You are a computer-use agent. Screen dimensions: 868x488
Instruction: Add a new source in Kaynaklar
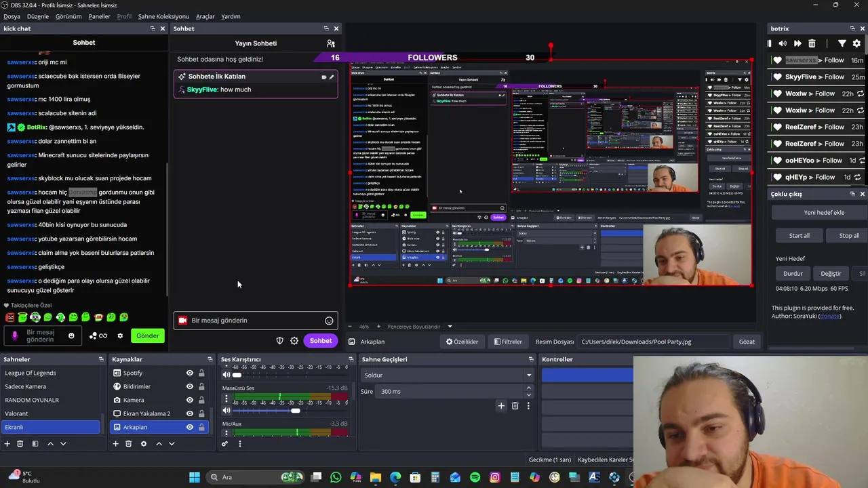[x=115, y=444]
